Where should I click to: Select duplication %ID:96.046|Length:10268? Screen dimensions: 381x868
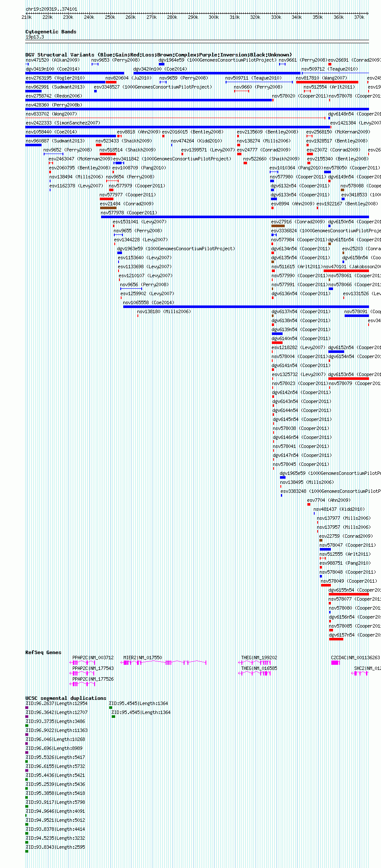55,739
